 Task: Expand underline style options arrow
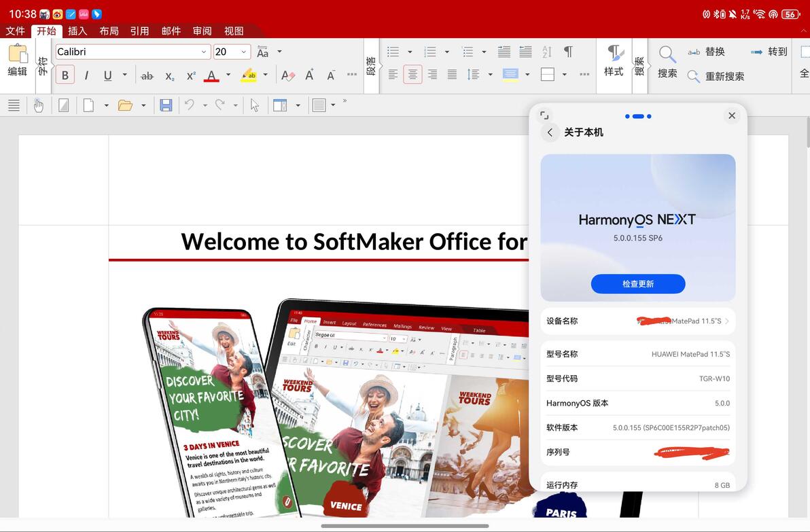coord(124,75)
